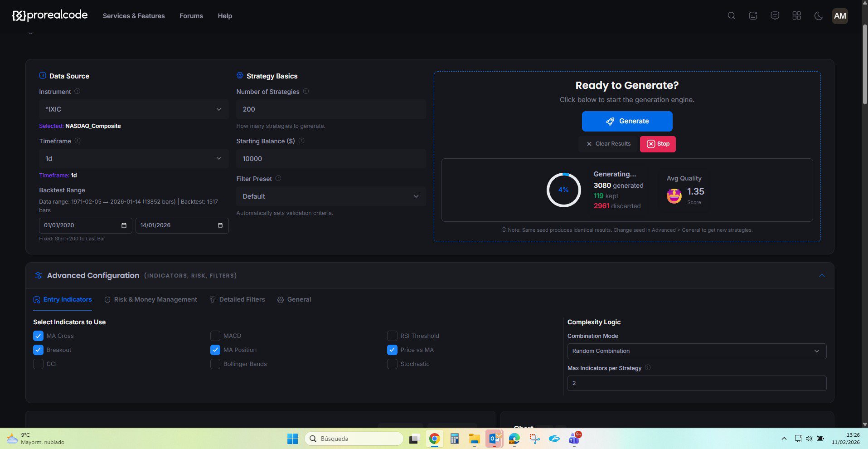Show the Number of Strategies info icon
Screen dimensions: 868x449
coord(306,91)
